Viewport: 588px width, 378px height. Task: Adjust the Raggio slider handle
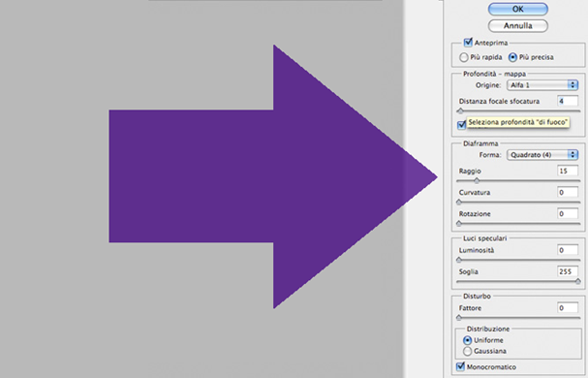coord(477,181)
